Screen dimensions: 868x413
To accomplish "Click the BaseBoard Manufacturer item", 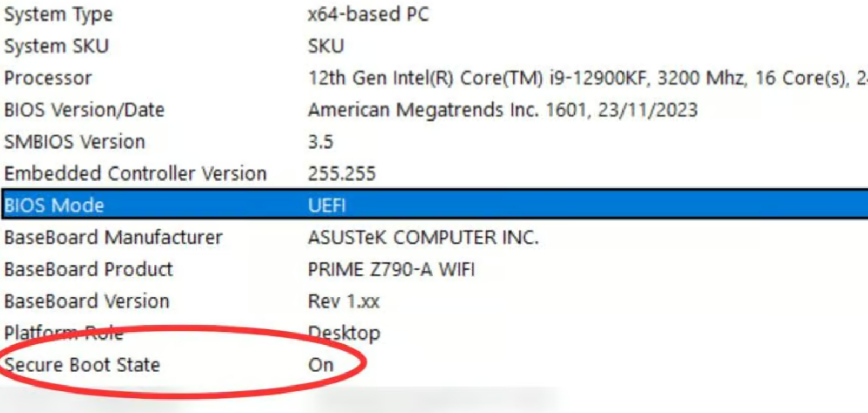I will coord(114,237).
